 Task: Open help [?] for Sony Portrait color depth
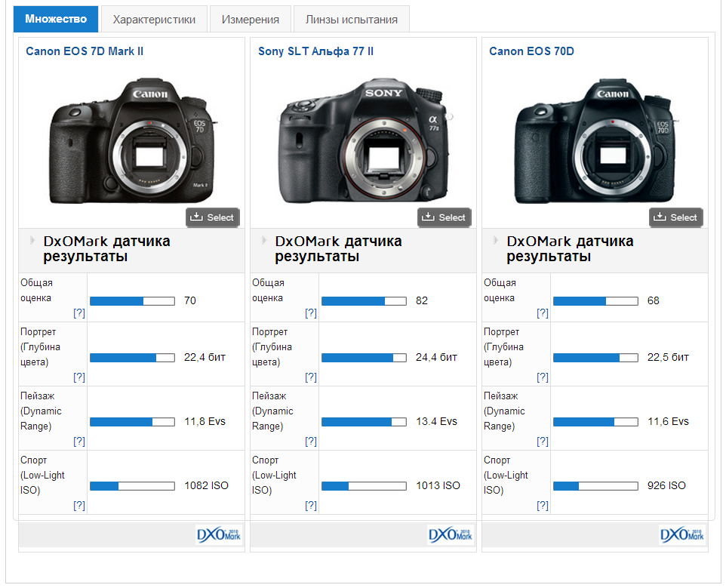[311, 377]
